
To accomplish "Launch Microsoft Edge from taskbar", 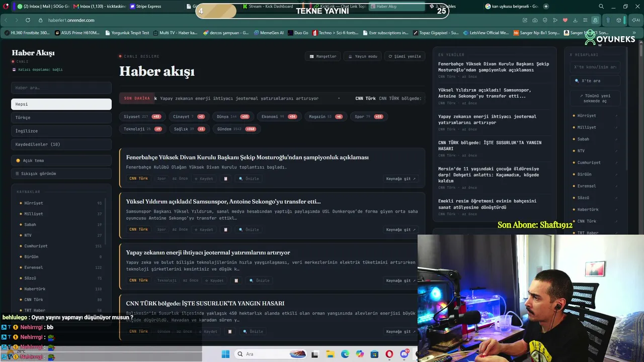I will click(345, 354).
